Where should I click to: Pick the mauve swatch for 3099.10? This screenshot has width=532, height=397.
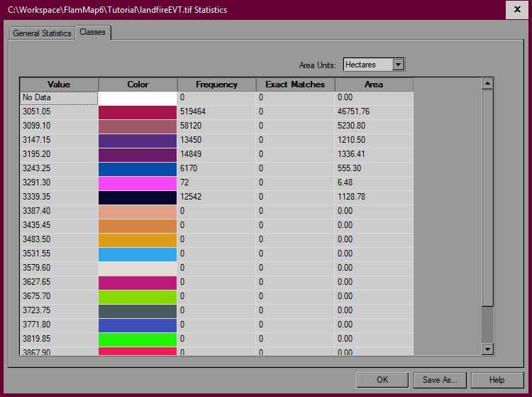pos(138,126)
